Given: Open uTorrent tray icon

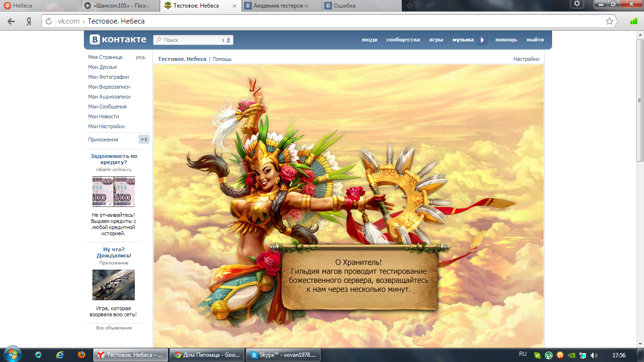Looking at the screenshot, I should [549, 355].
